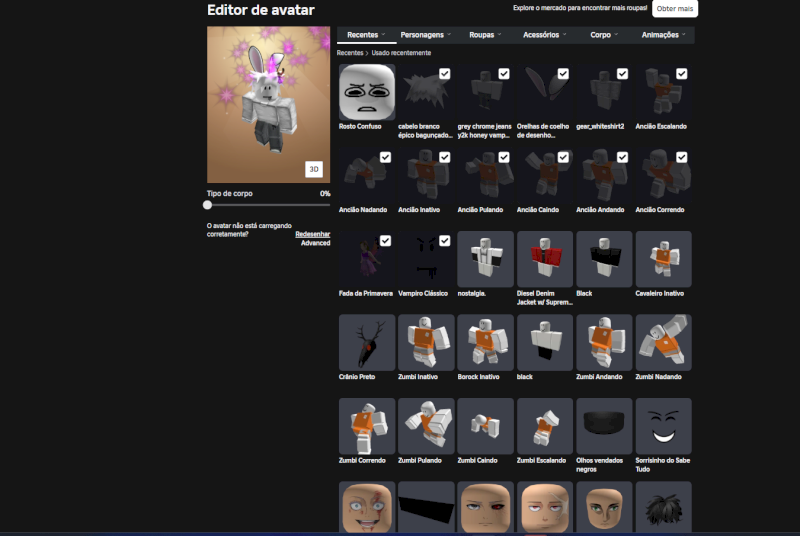This screenshot has width=800, height=536.
Task: Click the Redesenhar link
Action: (312, 234)
